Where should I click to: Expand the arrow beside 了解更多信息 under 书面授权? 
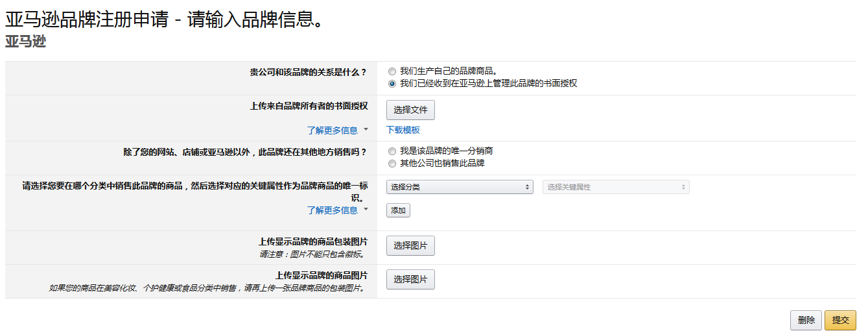tap(366, 129)
